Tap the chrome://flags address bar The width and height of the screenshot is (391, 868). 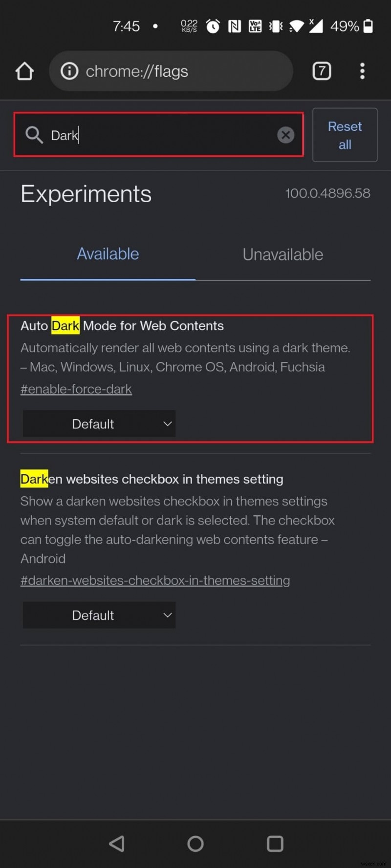click(x=171, y=71)
